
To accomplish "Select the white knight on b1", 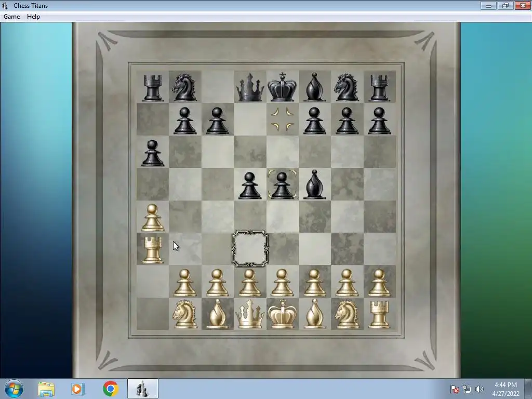I will coord(184,314).
